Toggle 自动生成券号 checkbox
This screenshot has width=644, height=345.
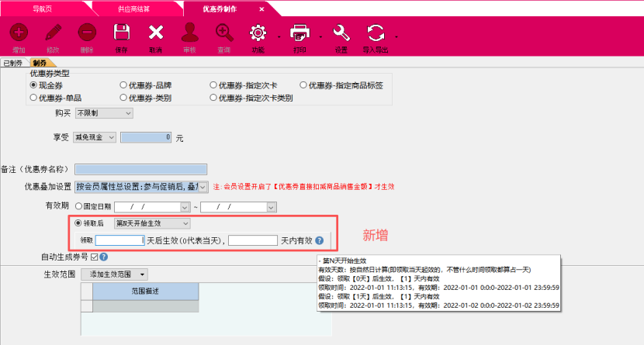(x=95, y=257)
